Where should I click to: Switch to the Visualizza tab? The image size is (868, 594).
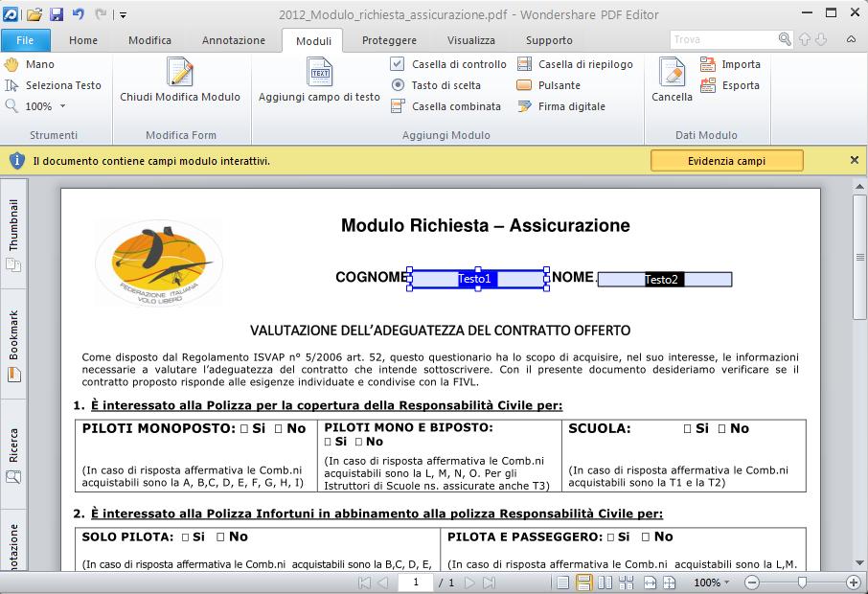point(471,40)
